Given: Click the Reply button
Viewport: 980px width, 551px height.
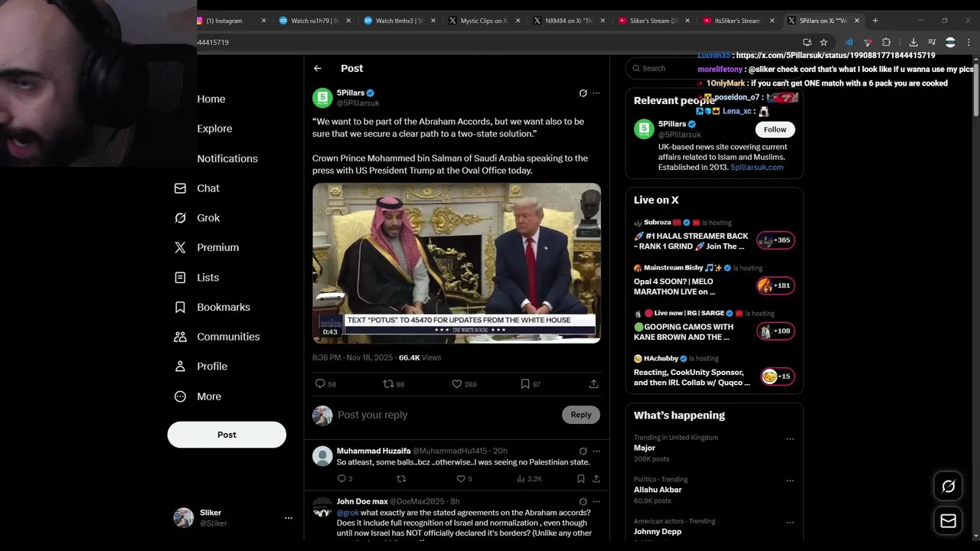Looking at the screenshot, I should 581,415.
